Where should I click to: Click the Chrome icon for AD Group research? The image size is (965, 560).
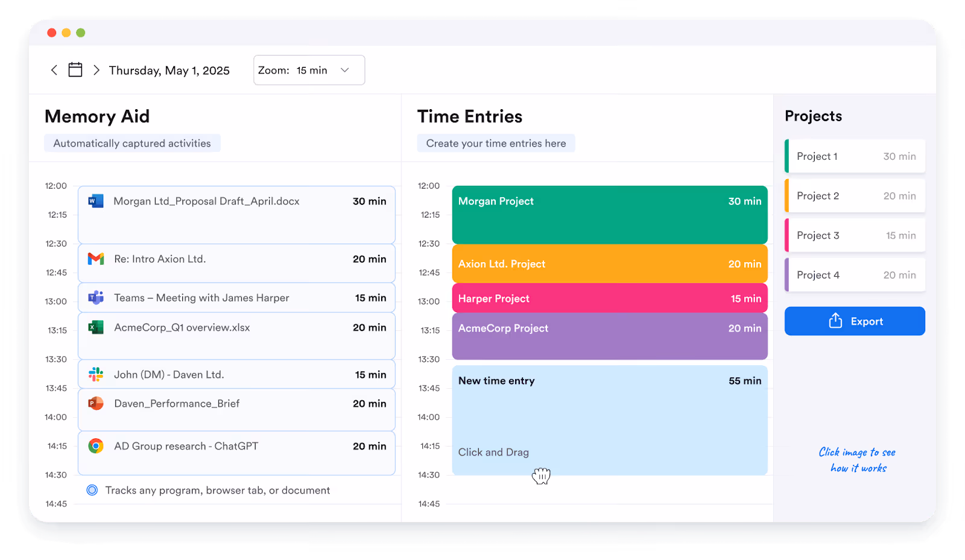(96, 446)
